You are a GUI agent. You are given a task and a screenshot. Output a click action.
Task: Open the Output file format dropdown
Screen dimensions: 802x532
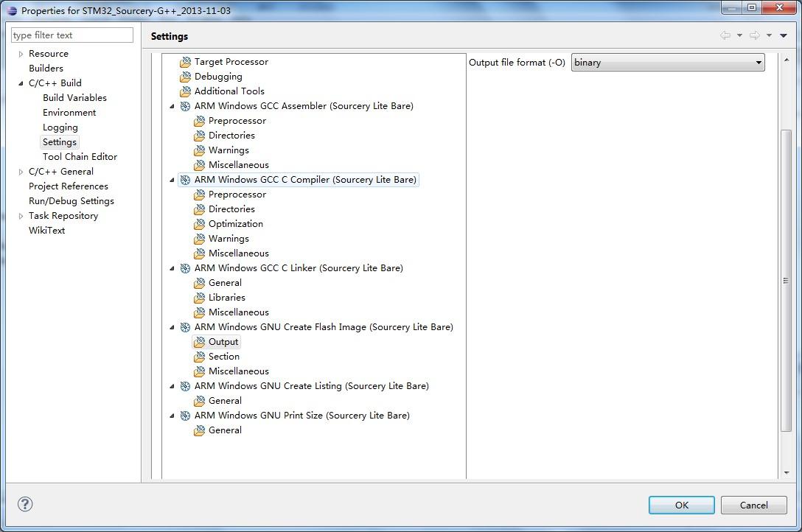click(759, 63)
